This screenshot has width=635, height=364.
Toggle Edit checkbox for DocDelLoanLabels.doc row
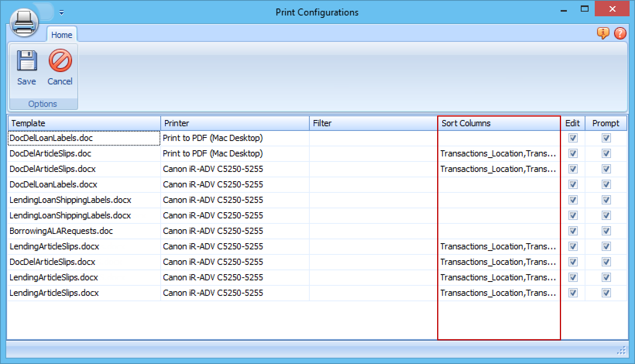click(573, 138)
